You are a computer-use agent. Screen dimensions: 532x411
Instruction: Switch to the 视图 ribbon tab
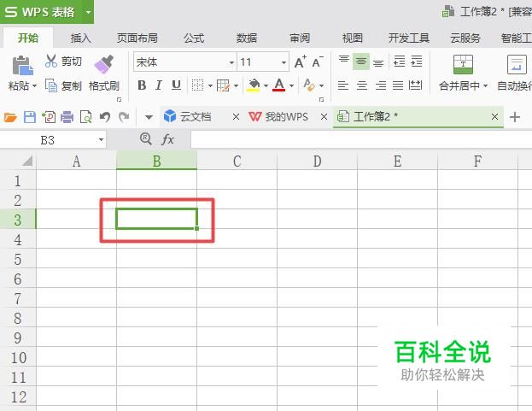coord(352,38)
